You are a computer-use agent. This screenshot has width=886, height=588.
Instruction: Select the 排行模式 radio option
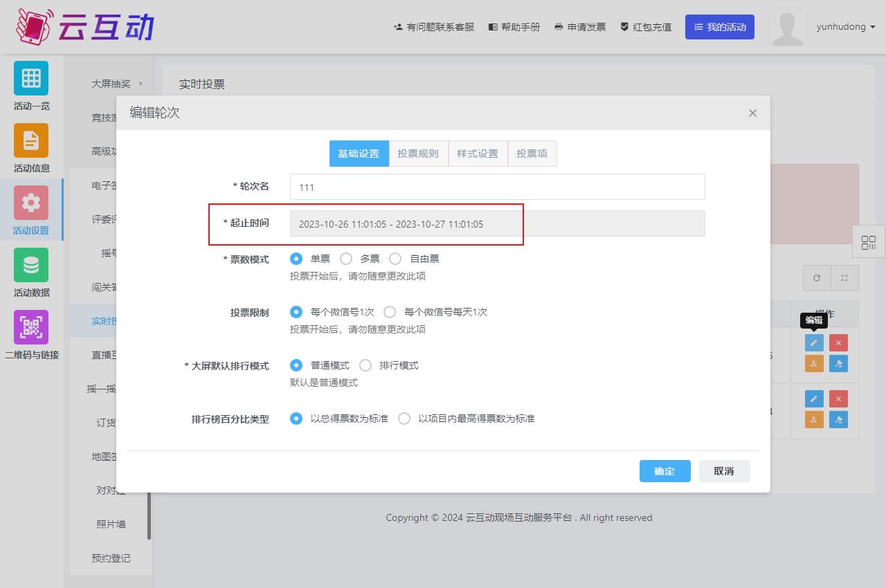coord(365,365)
